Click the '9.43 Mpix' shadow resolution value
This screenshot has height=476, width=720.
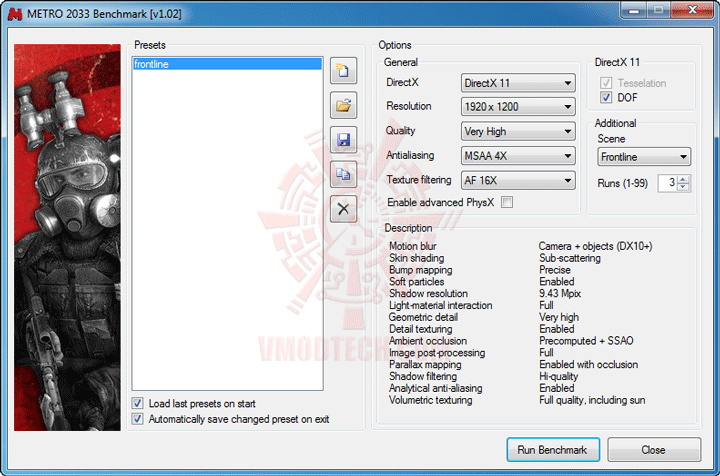click(x=560, y=293)
